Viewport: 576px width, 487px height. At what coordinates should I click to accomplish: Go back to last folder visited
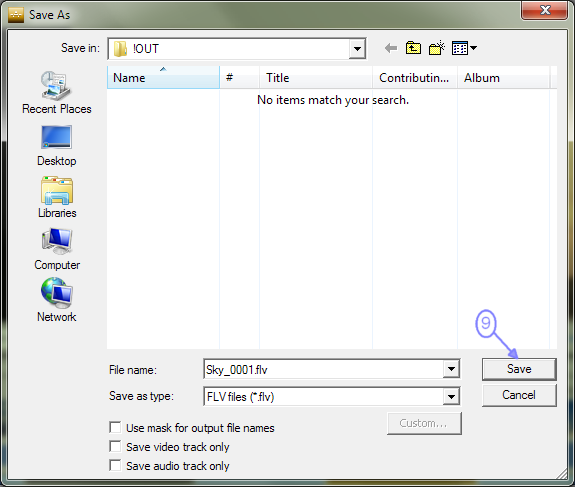pyautogui.click(x=391, y=48)
